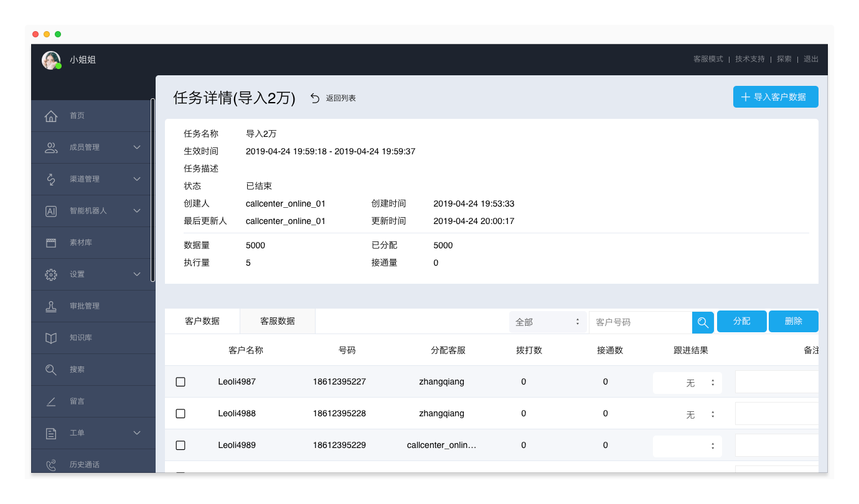Focus the 客户号码 search field
859x504 pixels.
pos(640,322)
